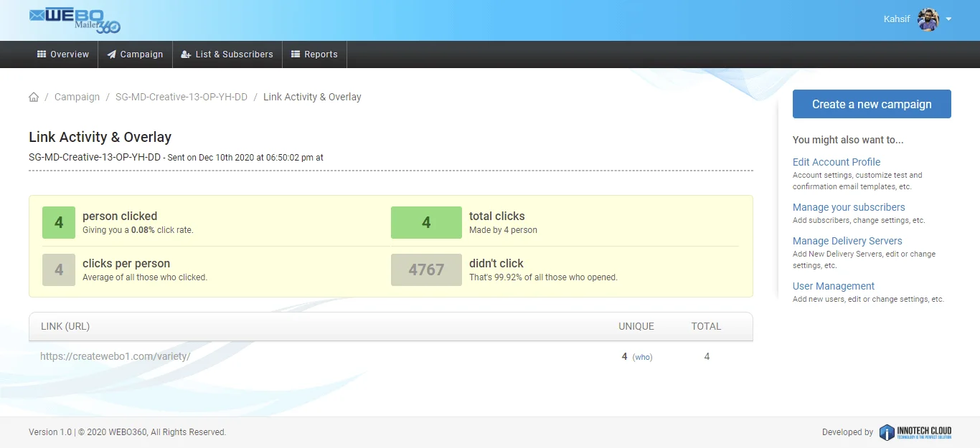Open Manage your subscribers link
The height and width of the screenshot is (448, 980).
click(849, 207)
